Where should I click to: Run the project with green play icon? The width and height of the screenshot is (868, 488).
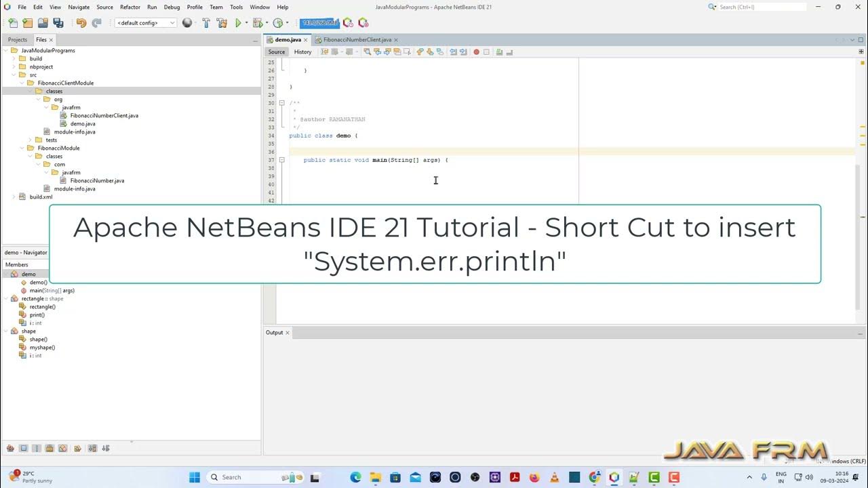pyautogui.click(x=238, y=23)
